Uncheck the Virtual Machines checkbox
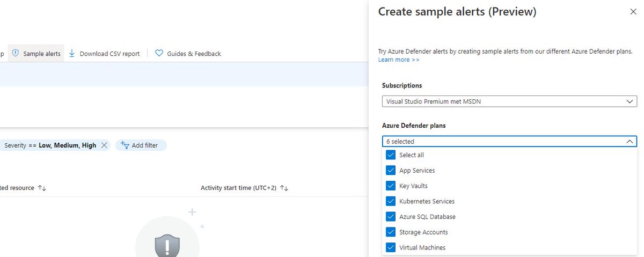This screenshot has height=257, width=644. click(391, 247)
